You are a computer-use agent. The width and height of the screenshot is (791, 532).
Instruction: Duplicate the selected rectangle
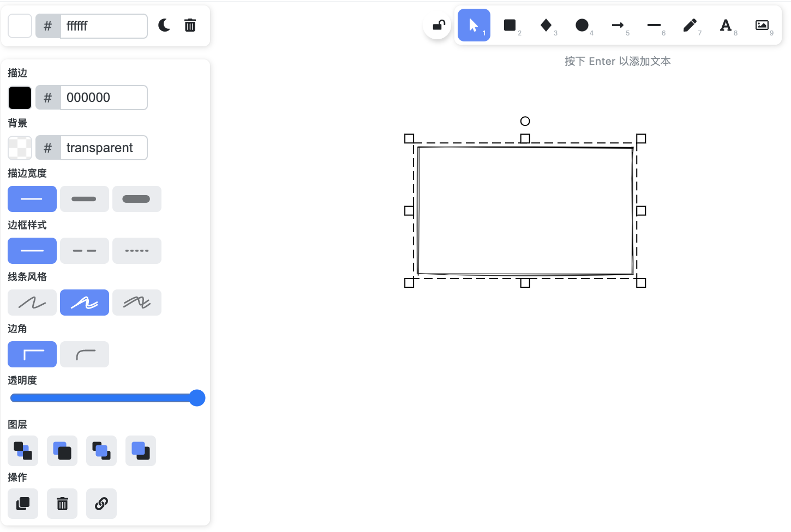pos(23,504)
